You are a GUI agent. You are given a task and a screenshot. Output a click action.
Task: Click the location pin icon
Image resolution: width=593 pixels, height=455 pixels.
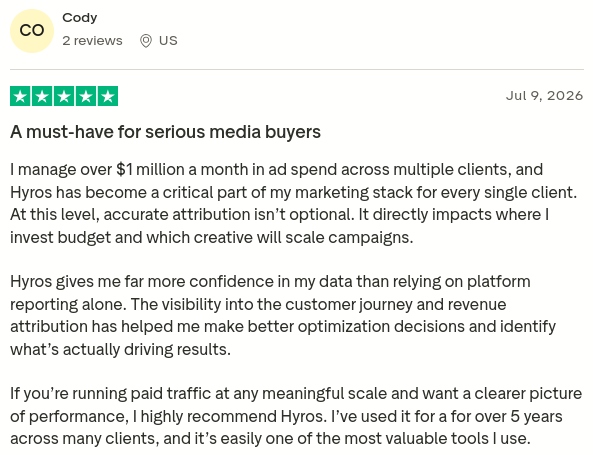coord(146,41)
